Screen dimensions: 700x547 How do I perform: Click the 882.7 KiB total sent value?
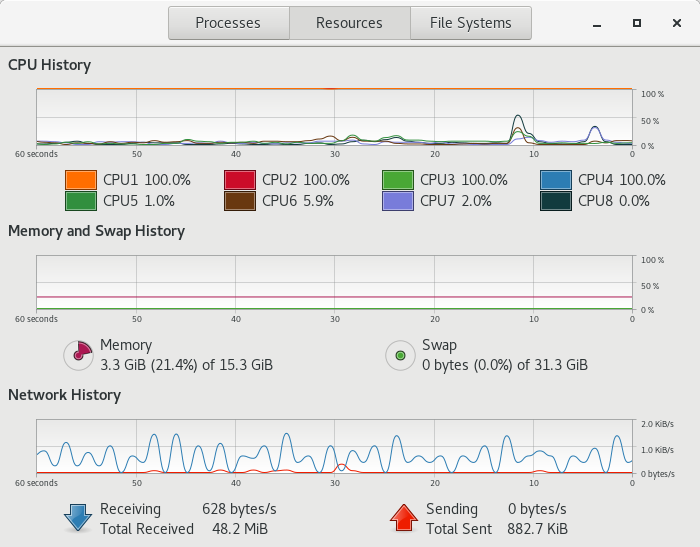point(538,529)
